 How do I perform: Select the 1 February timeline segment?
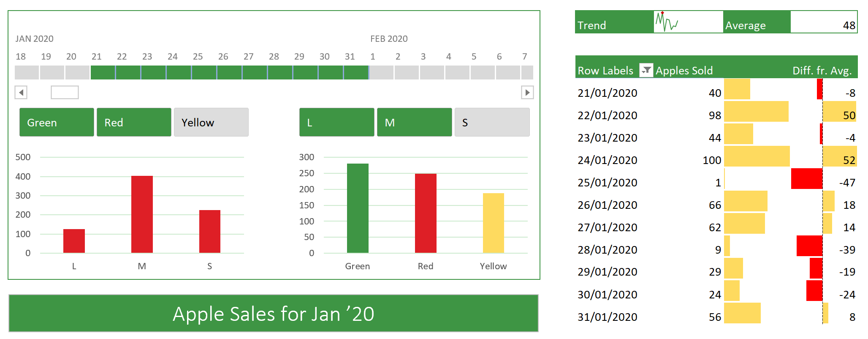pyautogui.click(x=382, y=72)
